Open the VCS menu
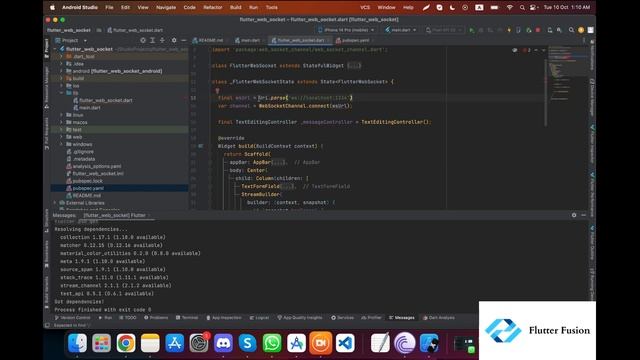The width and height of the screenshot is (640, 360). pyautogui.click(x=365, y=7)
